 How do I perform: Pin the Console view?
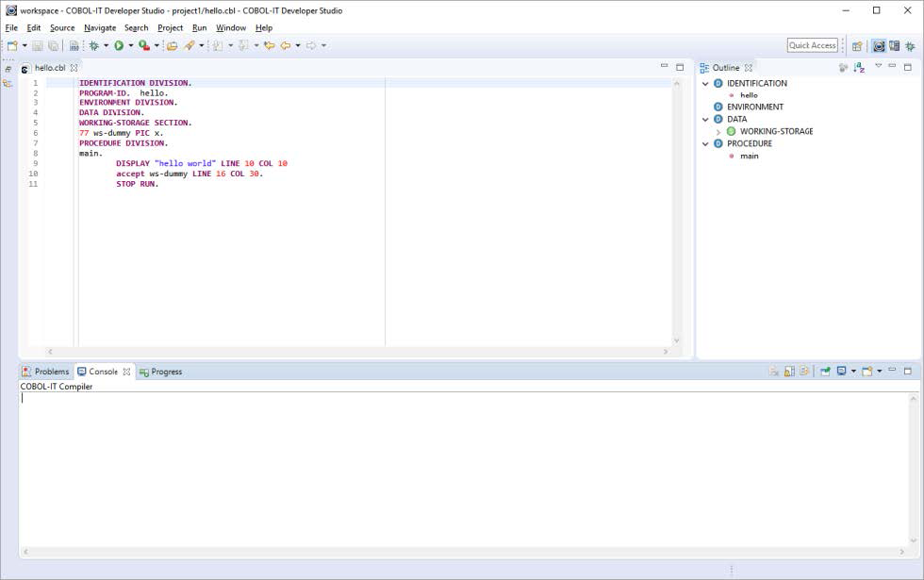pyautogui.click(x=824, y=371)
